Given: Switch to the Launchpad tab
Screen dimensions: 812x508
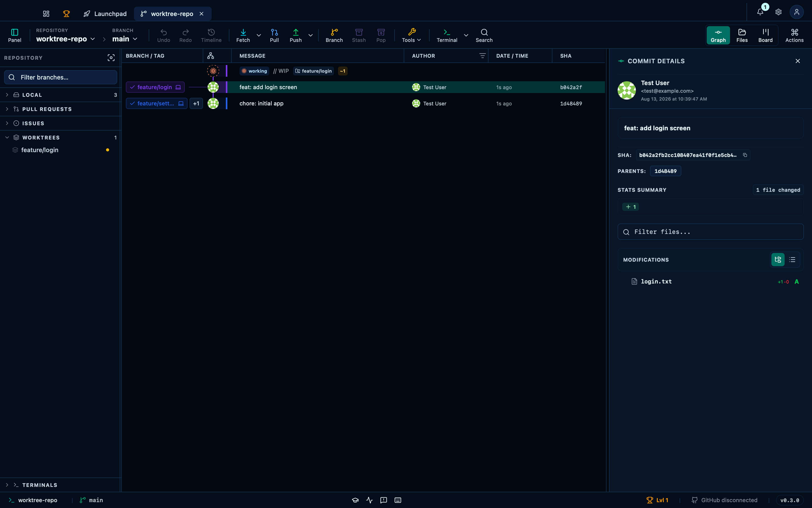Looking at the screenshot, I should pyautogui.click(x=105, y=14).
